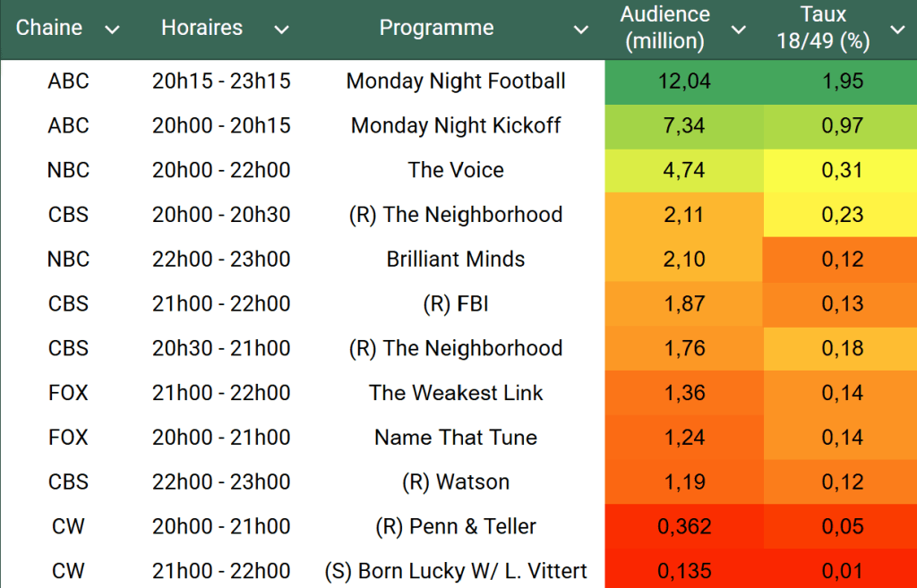Click the Audience (million) filter arrow
Screen dimensions: 917x588
[738, 30]
